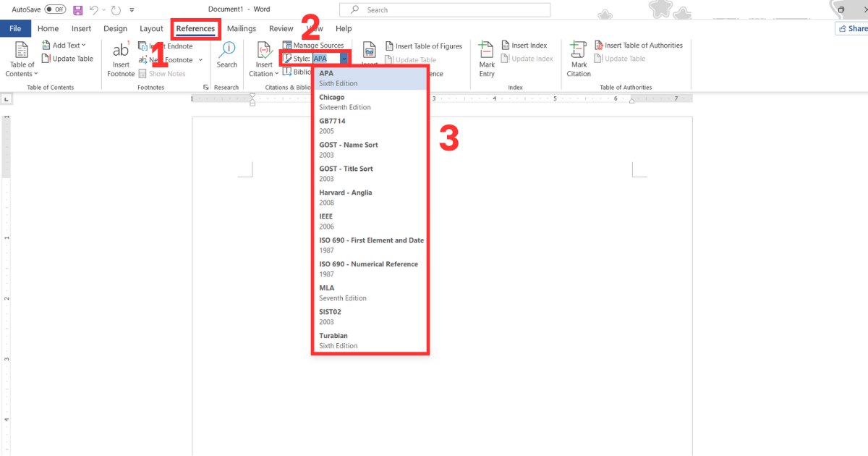Switch to the Mailings tab
This screenshot has width=868, height=456.
pyautogui.click(x=242, y=29)
